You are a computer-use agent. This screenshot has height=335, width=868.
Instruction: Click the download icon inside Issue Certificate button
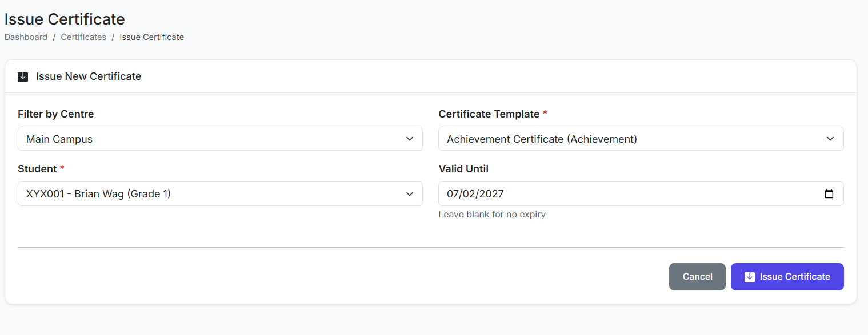coord(750,277)
